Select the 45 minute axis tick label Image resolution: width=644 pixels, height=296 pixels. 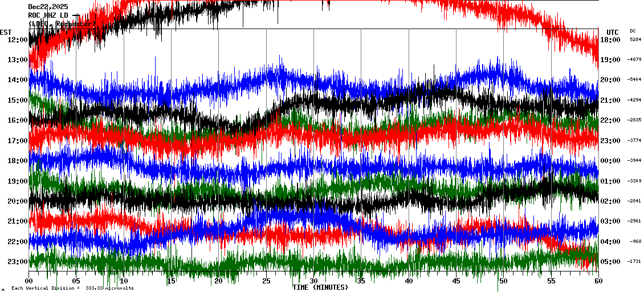456,281
